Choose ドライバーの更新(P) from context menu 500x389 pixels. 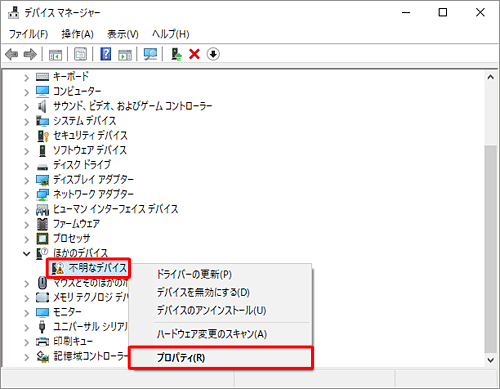tap(220, 274)
